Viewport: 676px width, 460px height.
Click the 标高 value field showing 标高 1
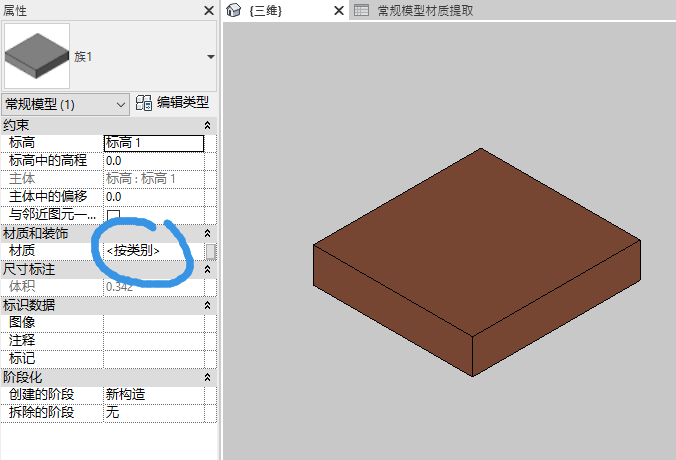coord(154,143)
